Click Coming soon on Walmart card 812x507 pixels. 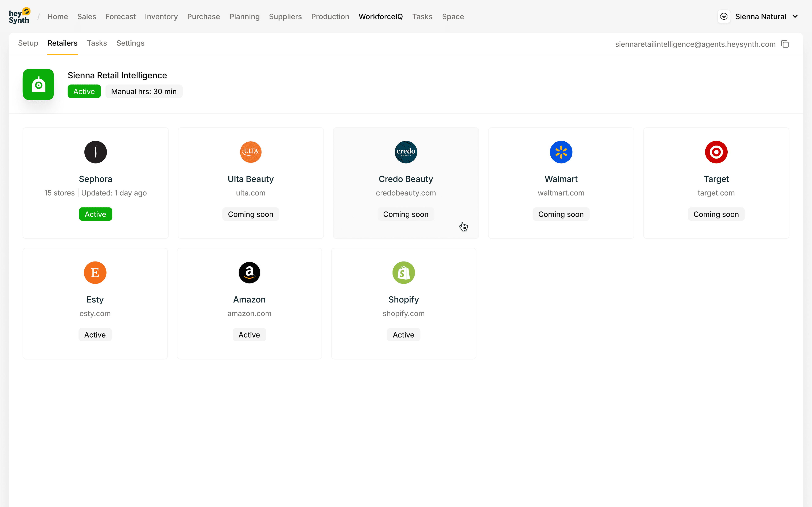[x=561, y=214]
